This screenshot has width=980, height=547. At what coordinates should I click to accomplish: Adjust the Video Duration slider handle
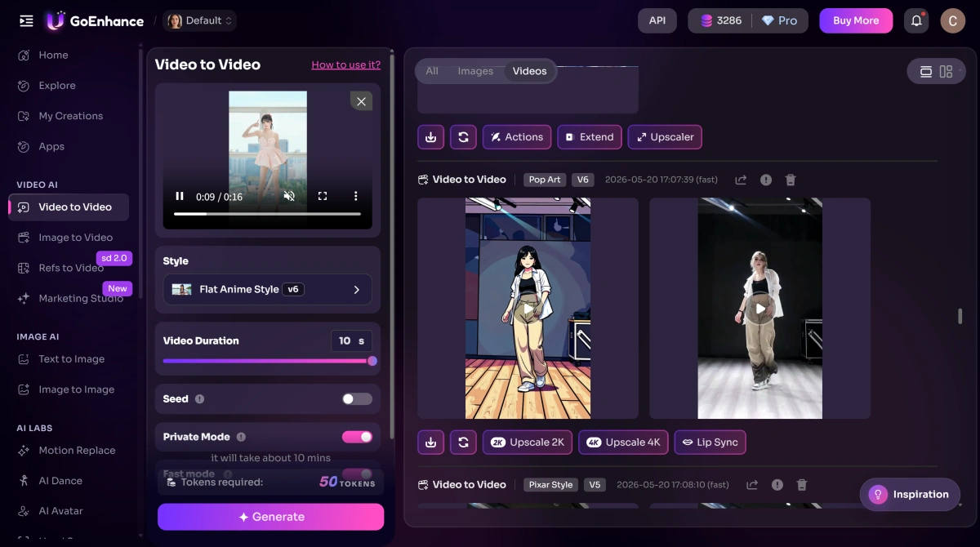click(372, 361)
